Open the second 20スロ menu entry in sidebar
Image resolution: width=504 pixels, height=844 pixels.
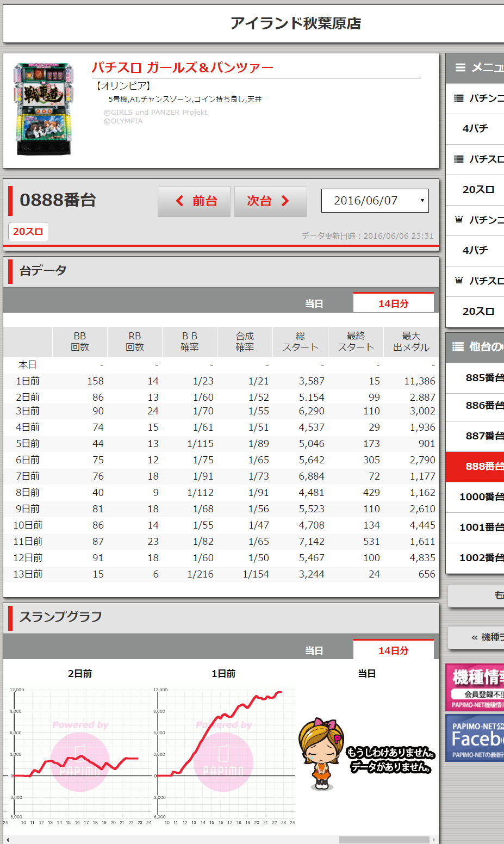point(475,312)
